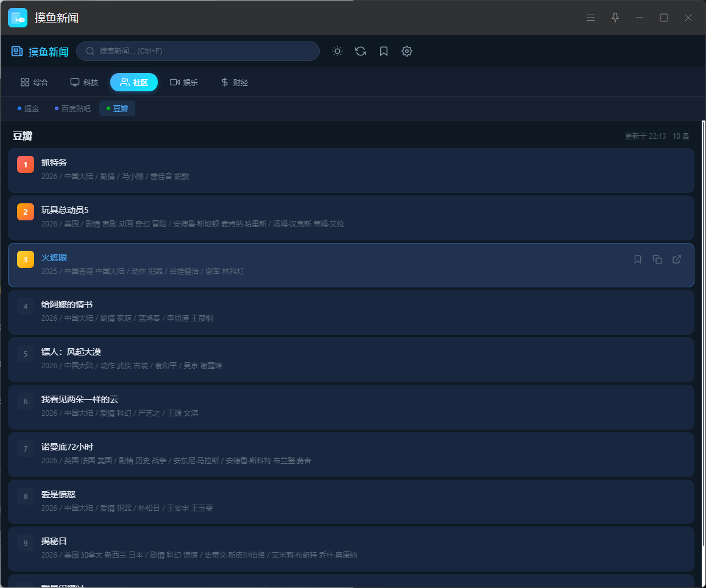Screen dimensions: 706x588
Task: Click the 豆瓣 section heading
Action: coord(23,136)
